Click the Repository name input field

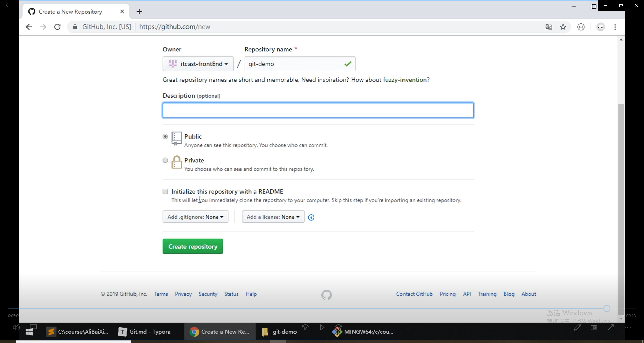300,64
